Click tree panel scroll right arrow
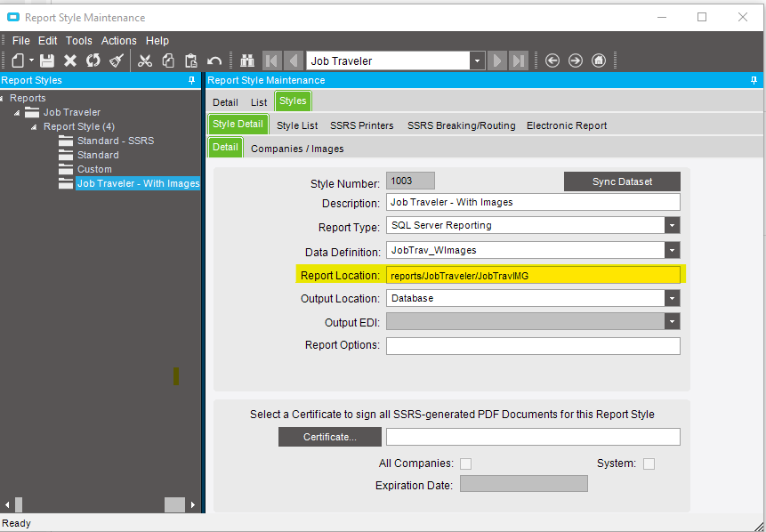This screenshot has height=532, width=766. 193,504
